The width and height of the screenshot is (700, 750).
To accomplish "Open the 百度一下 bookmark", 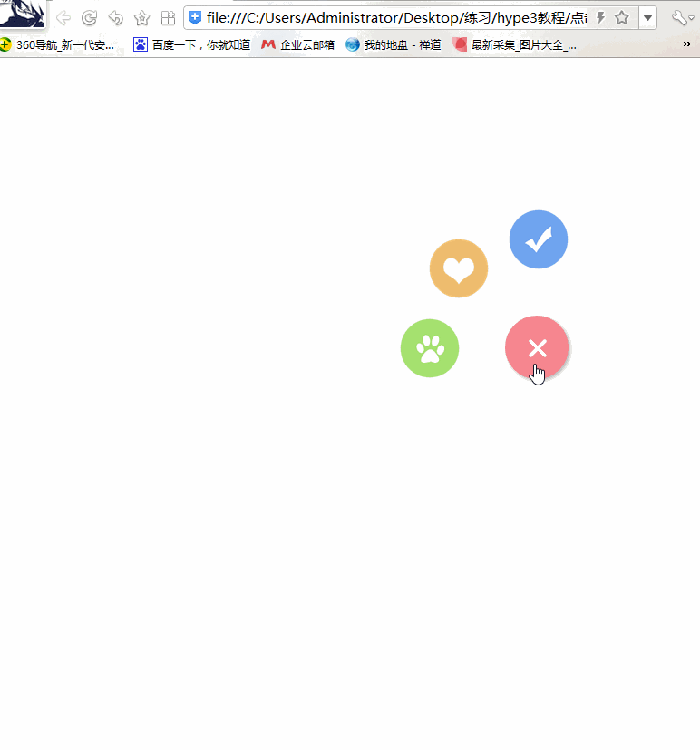I will (x=191, y=45).
